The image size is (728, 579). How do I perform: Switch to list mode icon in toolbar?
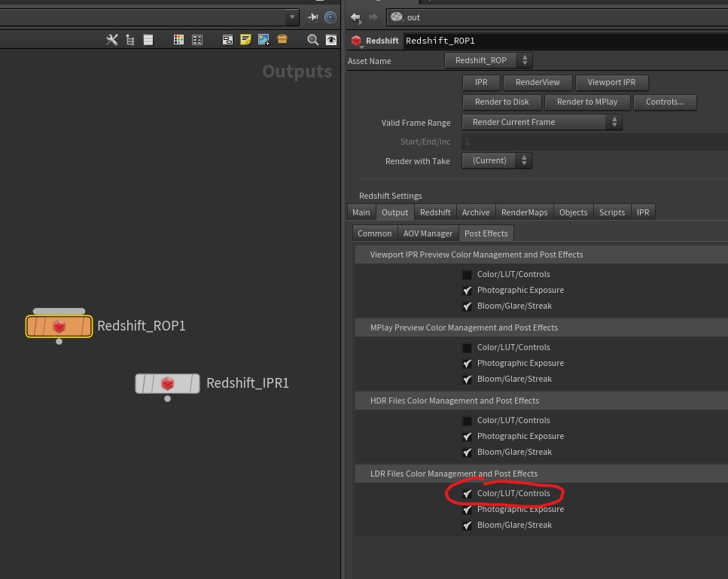pyautogui.click(x=148, y=40)
